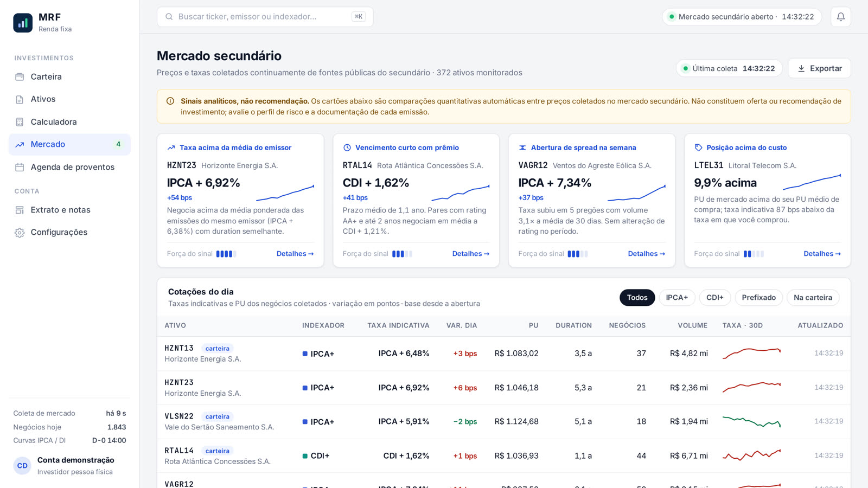Open Detalhes for HZNT23 card
This screenshot has height=488, width=868.
tap(295, 254)
